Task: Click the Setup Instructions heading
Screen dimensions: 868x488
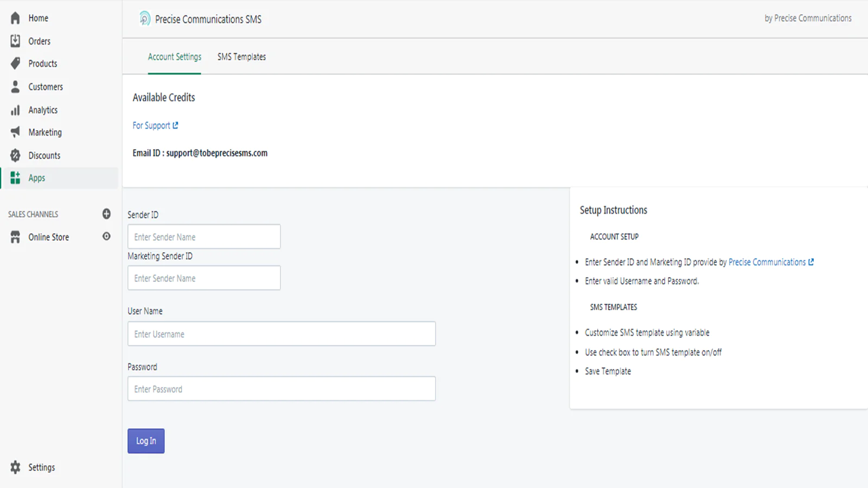Action: click(x=614, y=210)
